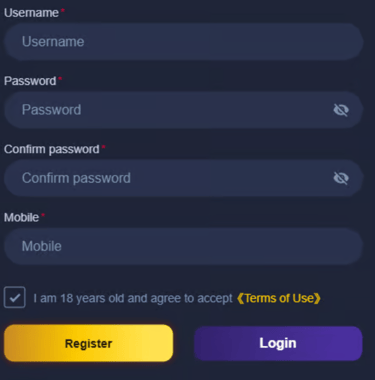
Task: Open the Terms of Use link
Action: (279, 298)
